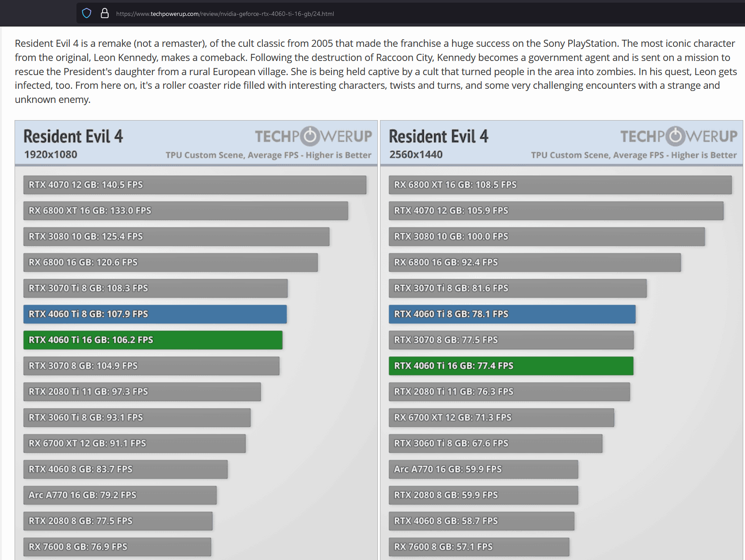Image resolution: width=745 pixels, height=560 pixels.
Task: Click the blue RTX 4060 Ti 8 GB: 107.9 FPS bar
Action: click(155, 314)
